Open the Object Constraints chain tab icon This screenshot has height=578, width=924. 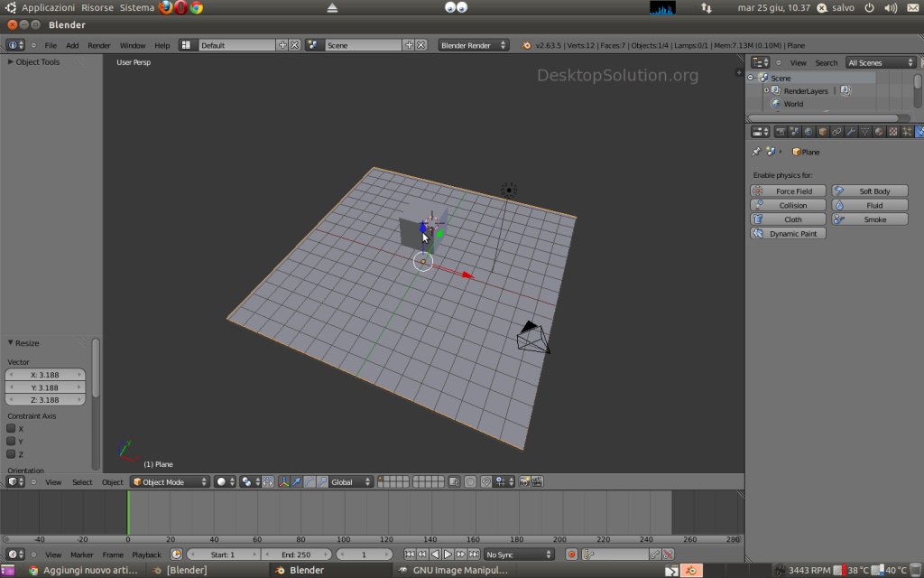836,132
